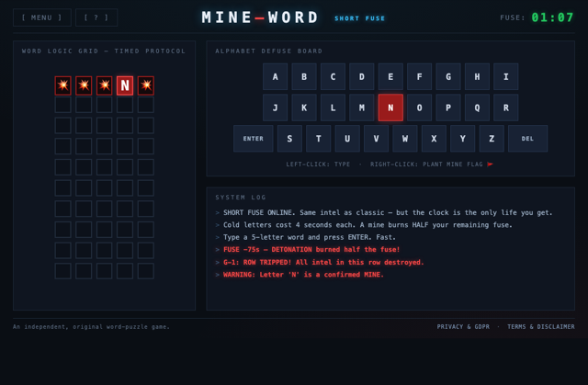The image size is (588, 385).
Task: Click the letter M key
Action: coord(362,108)
